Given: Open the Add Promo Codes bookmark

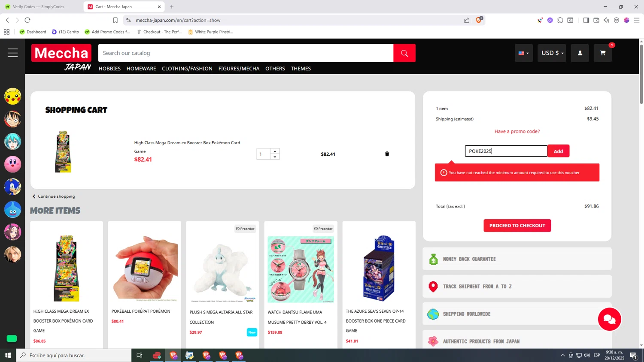Looking at the screenshot, I should point(107,32).
